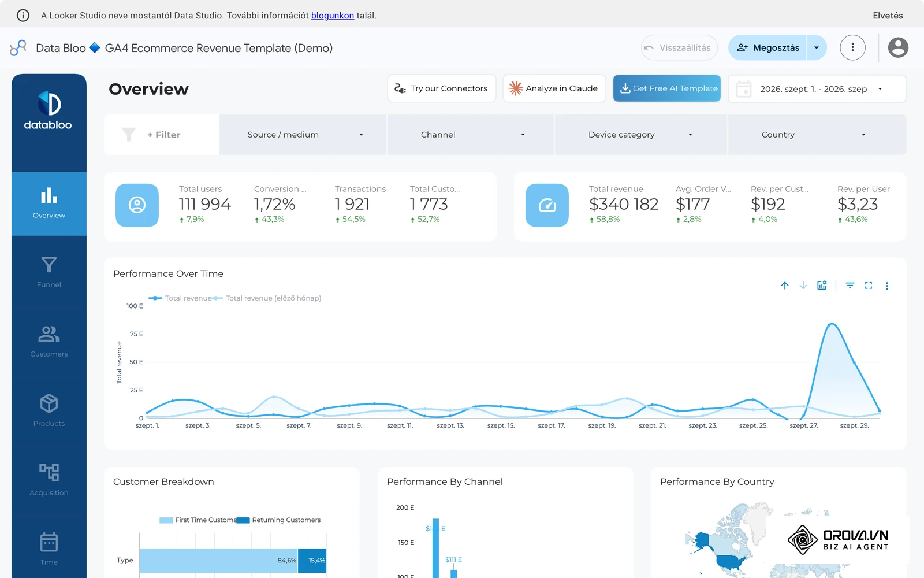
Task: Click the Transactions value 1 921
Action: point(352,204)
